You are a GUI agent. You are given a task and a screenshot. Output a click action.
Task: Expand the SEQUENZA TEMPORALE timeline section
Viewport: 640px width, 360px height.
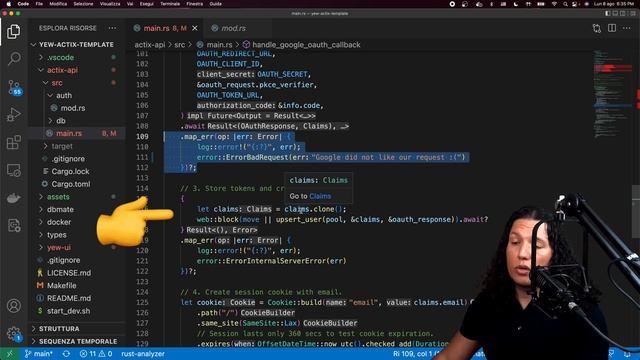coord(77,341)
